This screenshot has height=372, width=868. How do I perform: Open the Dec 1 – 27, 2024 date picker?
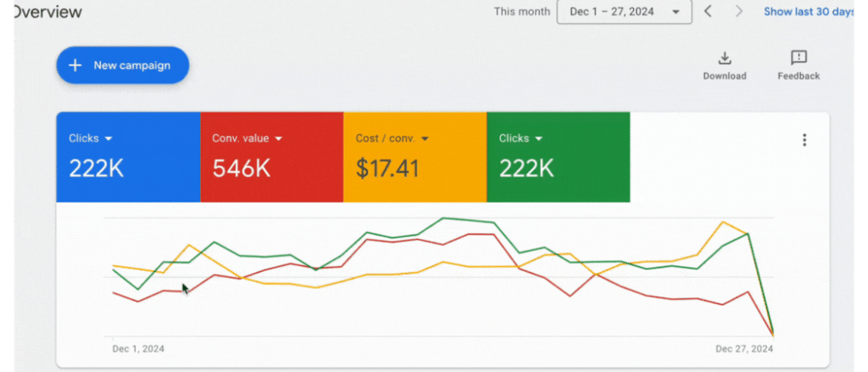click(x=623, y=12)
